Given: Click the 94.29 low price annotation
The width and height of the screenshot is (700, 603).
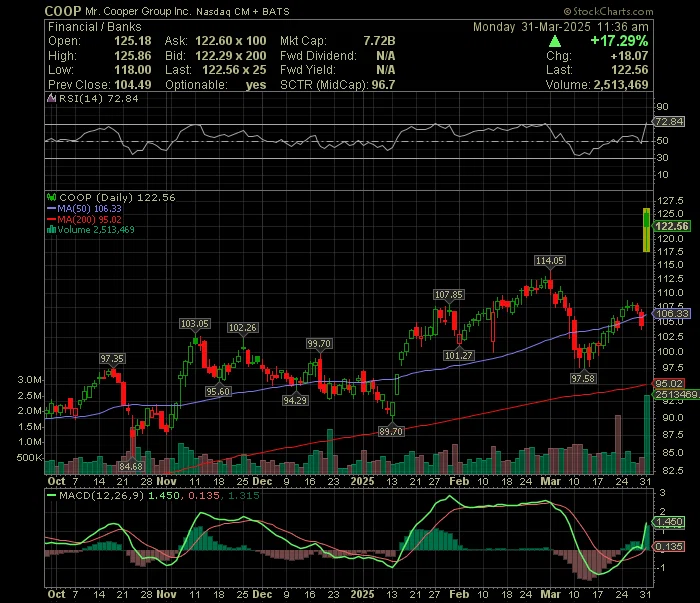Looking at the screenshot, I should (x=295, y=400).
